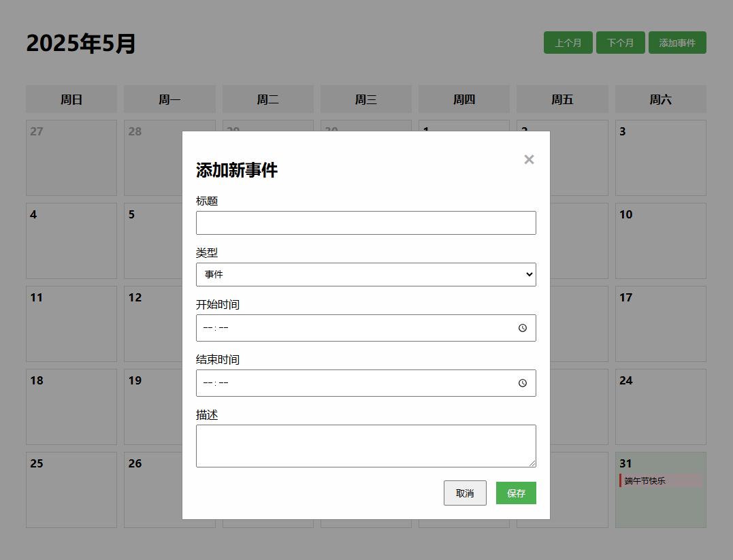Select calendar day 19
Screen dimensions: 733x560
click(153, 407)
